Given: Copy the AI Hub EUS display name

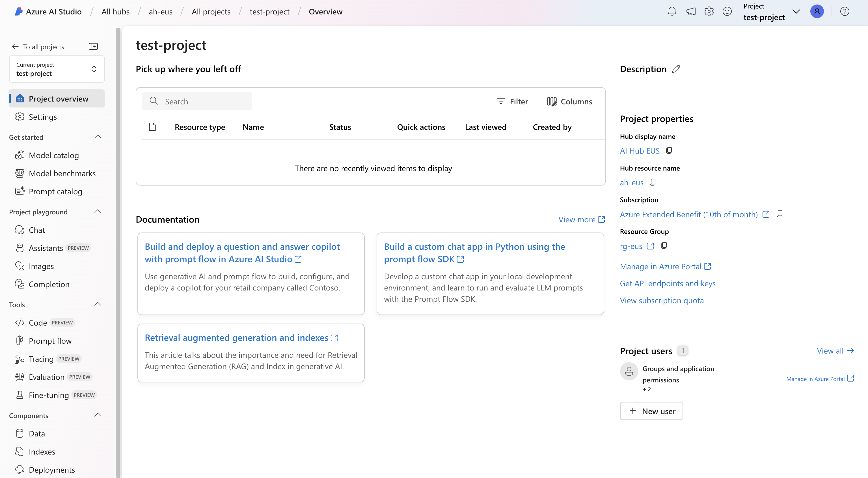Looking at the screenshot, I should [669, 150].
